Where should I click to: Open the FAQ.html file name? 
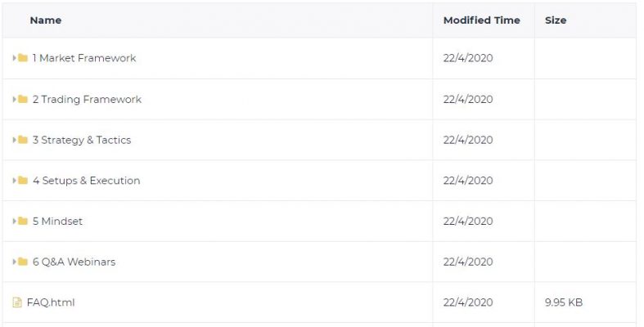[x=51, y=302]
